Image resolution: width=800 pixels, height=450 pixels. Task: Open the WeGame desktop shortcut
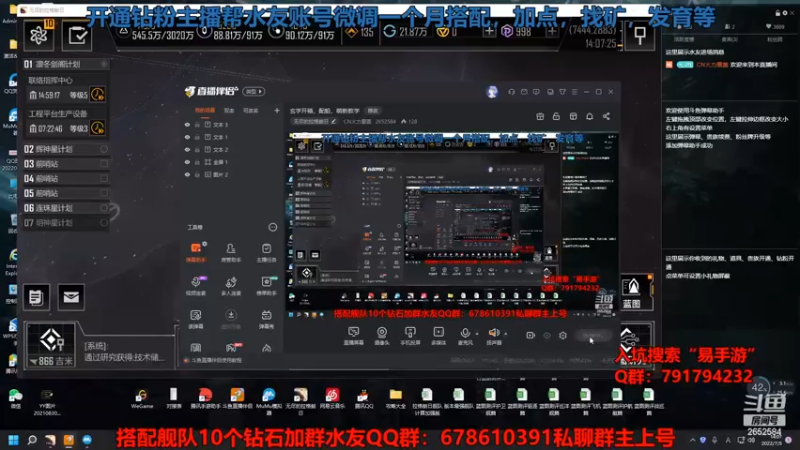pyautogui.click(x=142, y=399)
